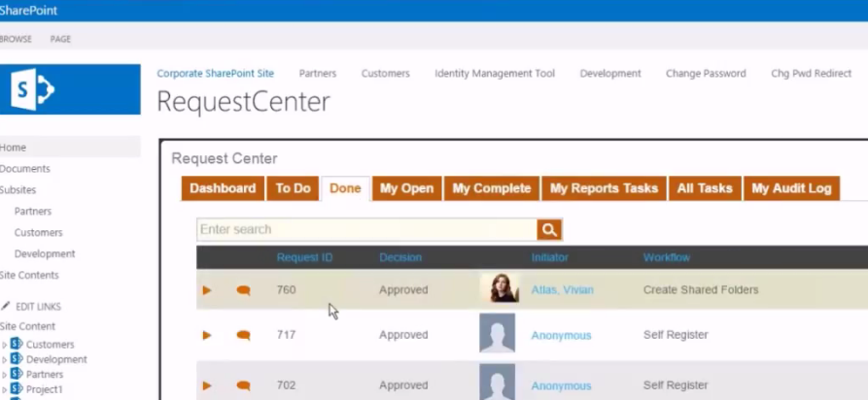Open Anonymous link in request 702 row
Screen dimensions: 868x400
click(561, 385)
